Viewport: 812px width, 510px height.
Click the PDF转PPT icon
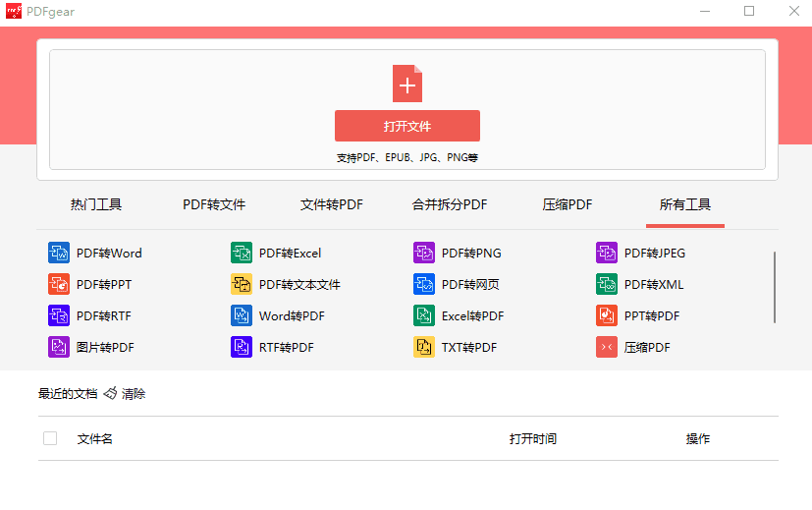tap(59, 284)
